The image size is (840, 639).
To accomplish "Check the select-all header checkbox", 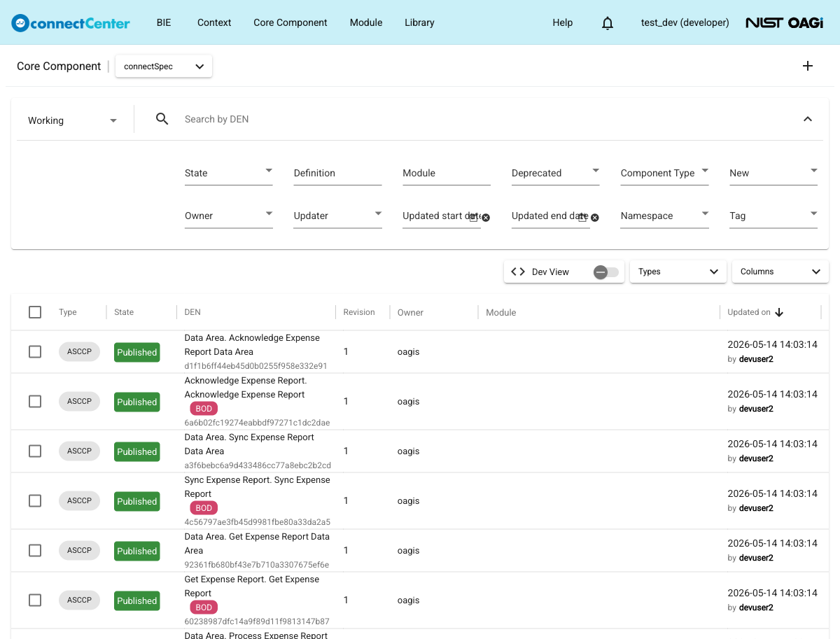I will click(35, 312).
